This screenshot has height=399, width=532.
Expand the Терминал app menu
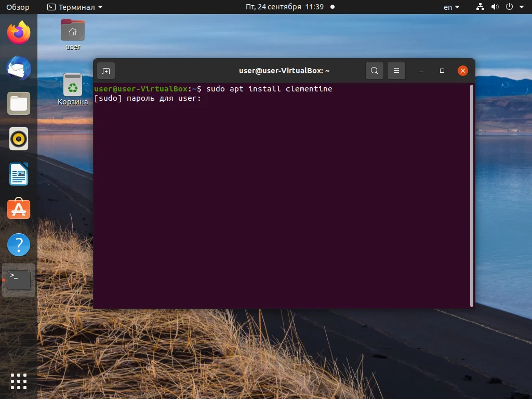coord(75,7)
